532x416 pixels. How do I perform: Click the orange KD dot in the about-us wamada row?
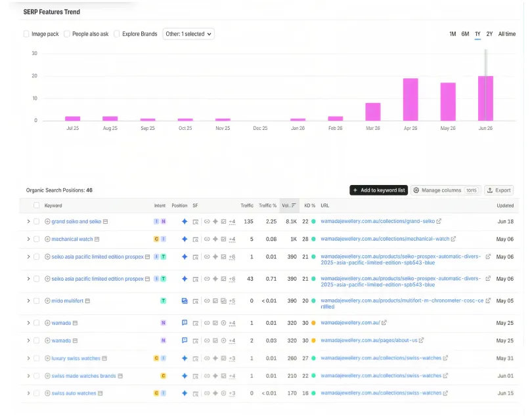click(x=313, y=341)
